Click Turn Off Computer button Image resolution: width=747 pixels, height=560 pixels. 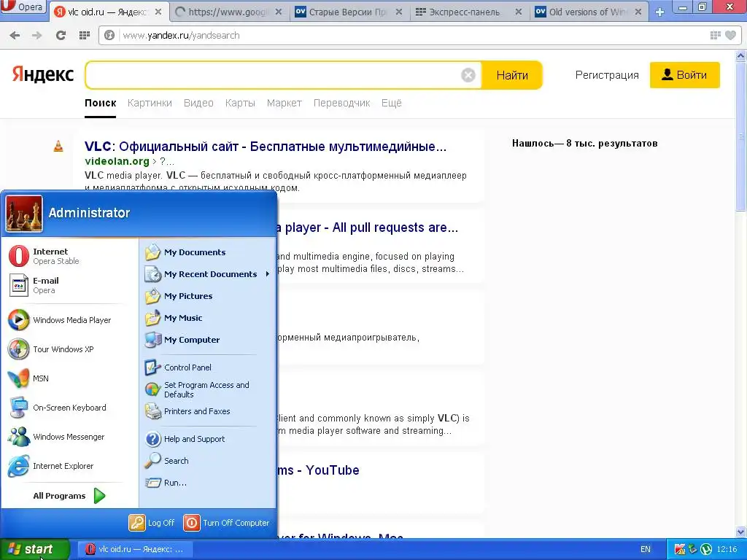[x=227, y=523]
